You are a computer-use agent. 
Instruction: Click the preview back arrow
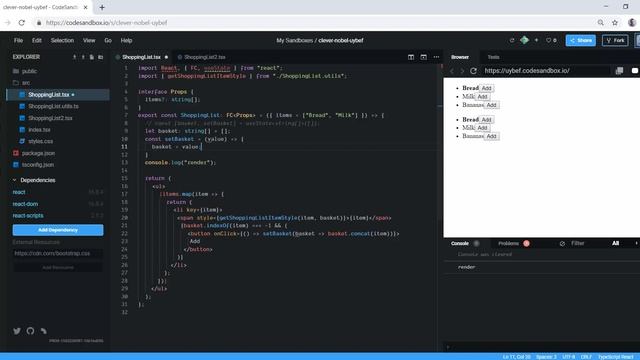click(x=452, y=71)
